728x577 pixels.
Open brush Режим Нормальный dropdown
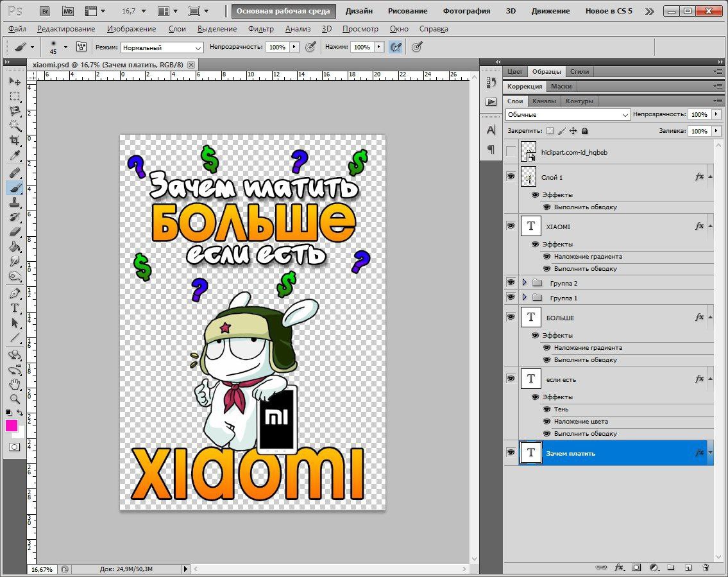pyautogui.click(x=162, y=47)
